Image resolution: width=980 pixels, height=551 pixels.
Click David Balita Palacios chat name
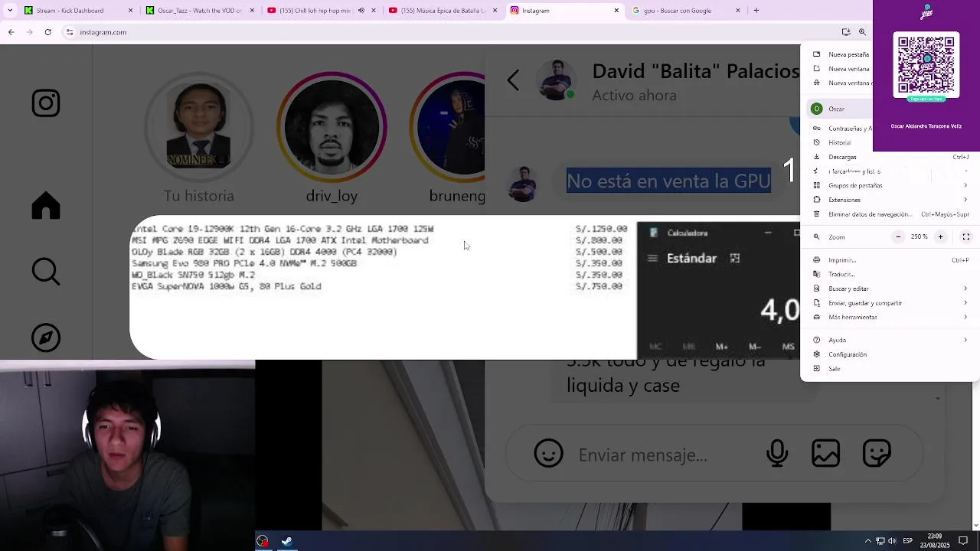click(695, 71)
